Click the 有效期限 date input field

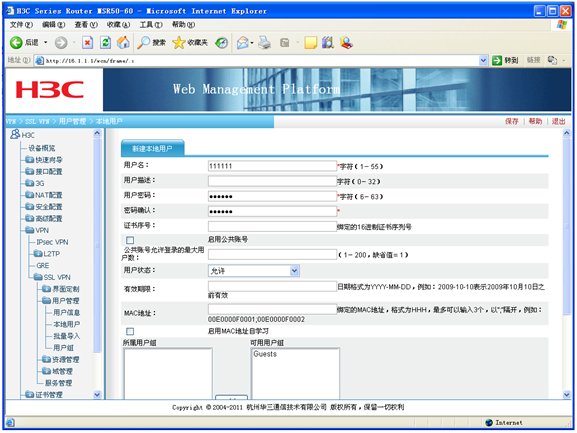tap(272, 287)
